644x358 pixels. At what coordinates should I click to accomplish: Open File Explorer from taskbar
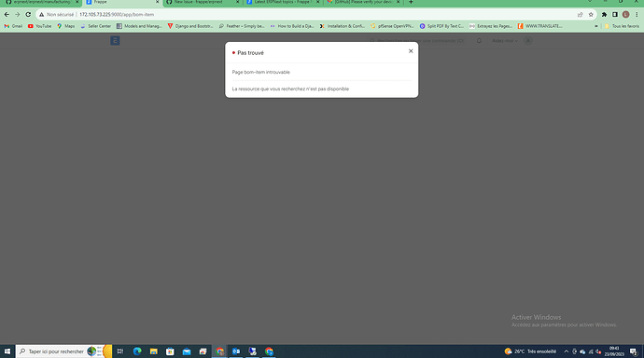tap(154, 351)
